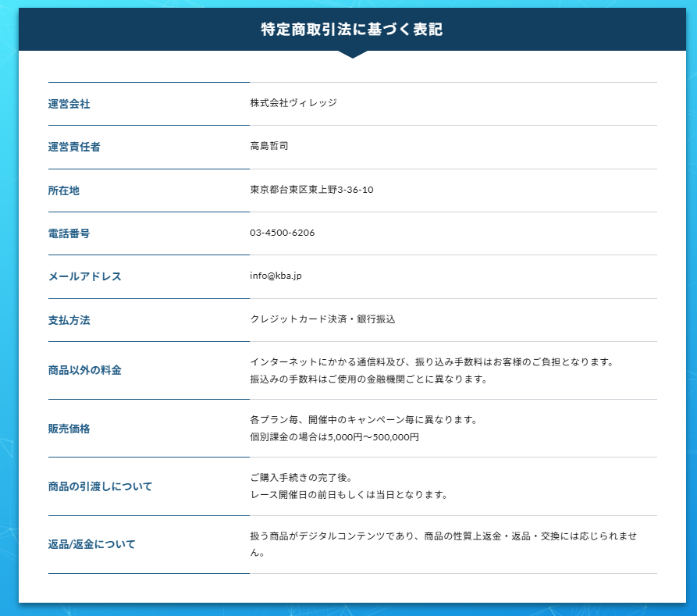Click the 所在地 row label
Screen dimensions: 697x616
coord(63,190)
